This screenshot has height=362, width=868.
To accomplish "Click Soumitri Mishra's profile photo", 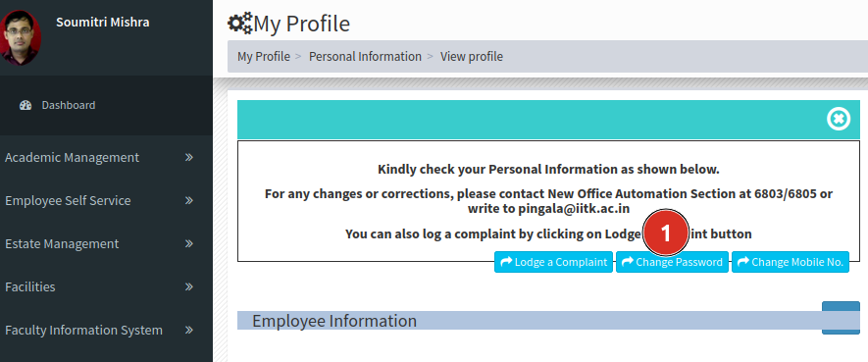I will click(20, 37).
